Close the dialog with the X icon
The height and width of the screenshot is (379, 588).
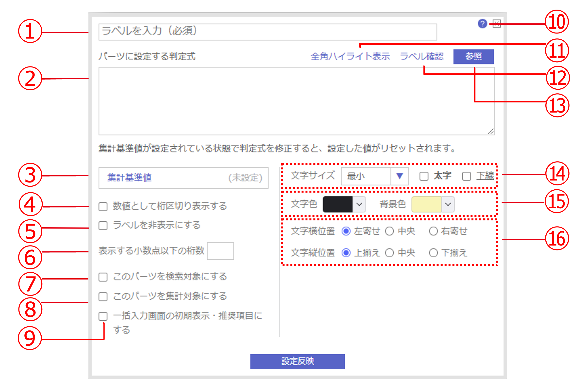(x=497, y=24)
